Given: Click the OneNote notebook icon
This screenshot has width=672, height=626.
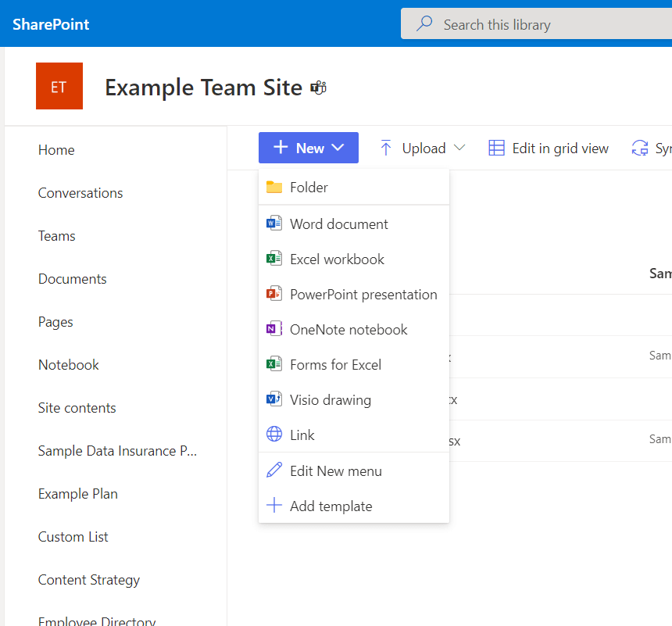Looking at the screenshot, I should [x=274, y=329].
